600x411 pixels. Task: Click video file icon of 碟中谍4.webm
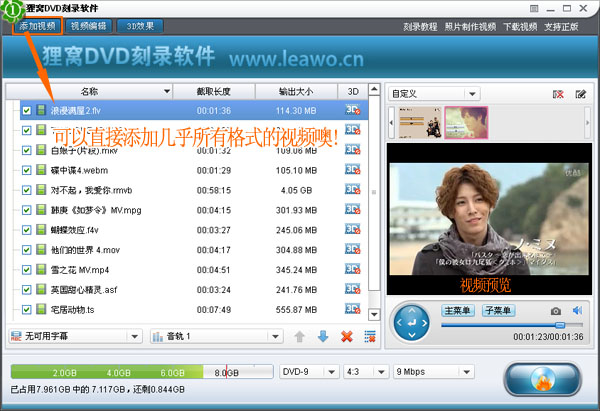pyautogui.click(x=41, y=170)
